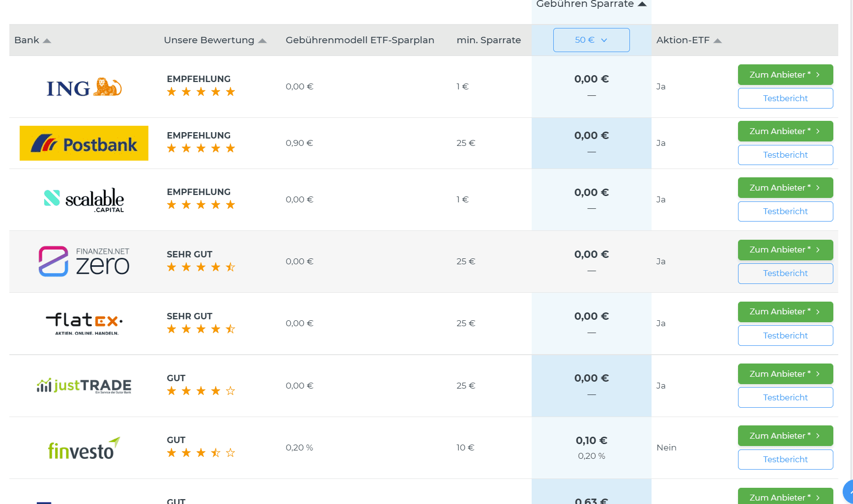Sort by Unsere Bewertung arrow

[x=262, y=41]
